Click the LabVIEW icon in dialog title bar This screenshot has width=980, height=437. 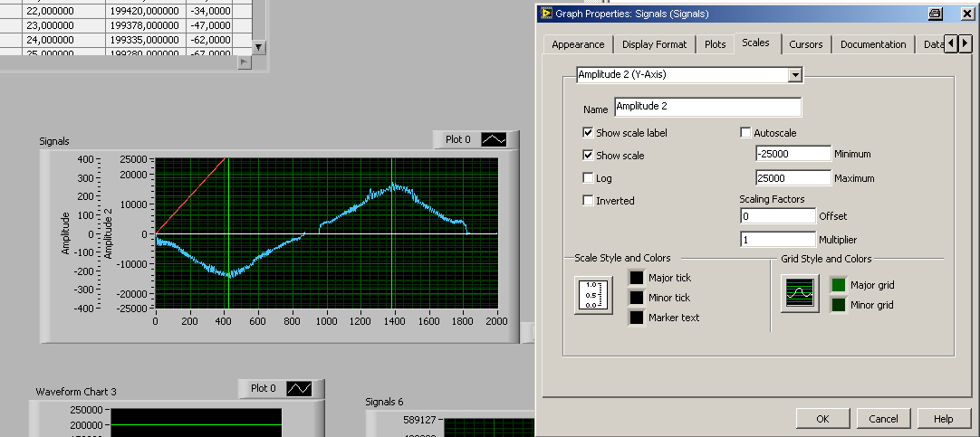[x=547, y=14]
